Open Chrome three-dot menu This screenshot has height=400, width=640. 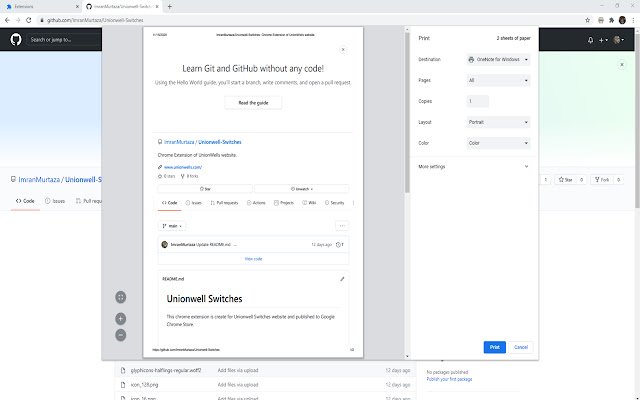[633, 20]
